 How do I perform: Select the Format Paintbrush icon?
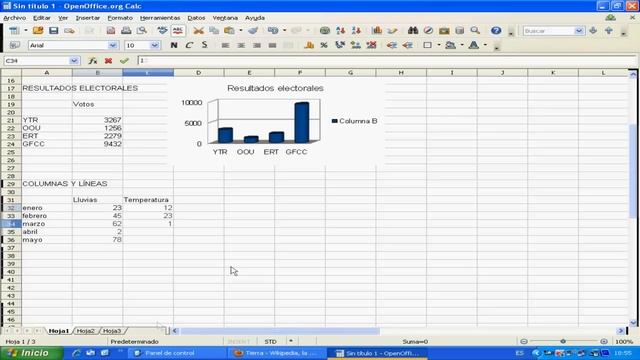tap(253, 31)
